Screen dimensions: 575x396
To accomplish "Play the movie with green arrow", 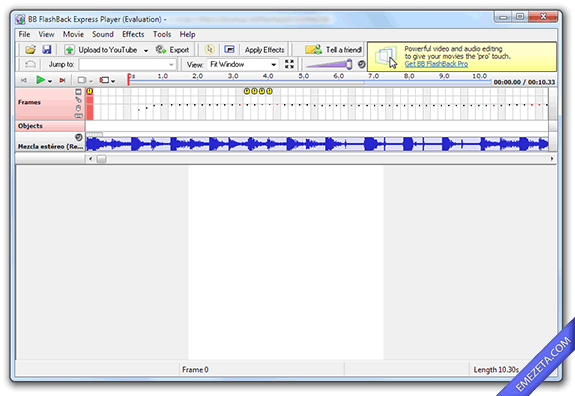I will [40, 80].
